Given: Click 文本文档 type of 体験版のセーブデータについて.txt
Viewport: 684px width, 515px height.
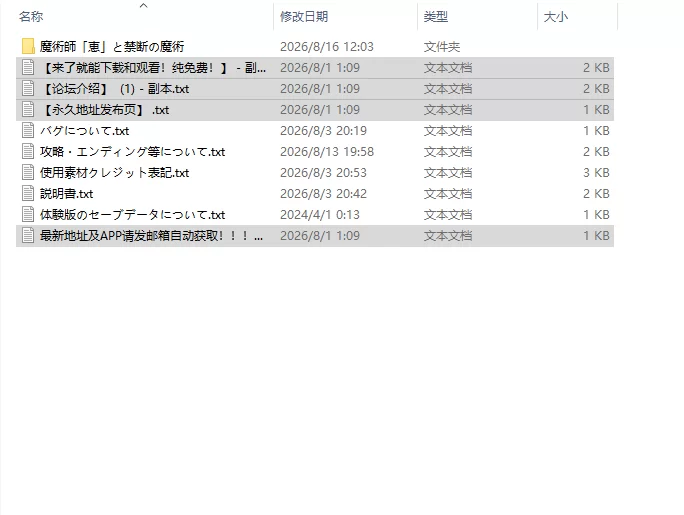Looking at the screenshot, I should [x=448, y=214].
